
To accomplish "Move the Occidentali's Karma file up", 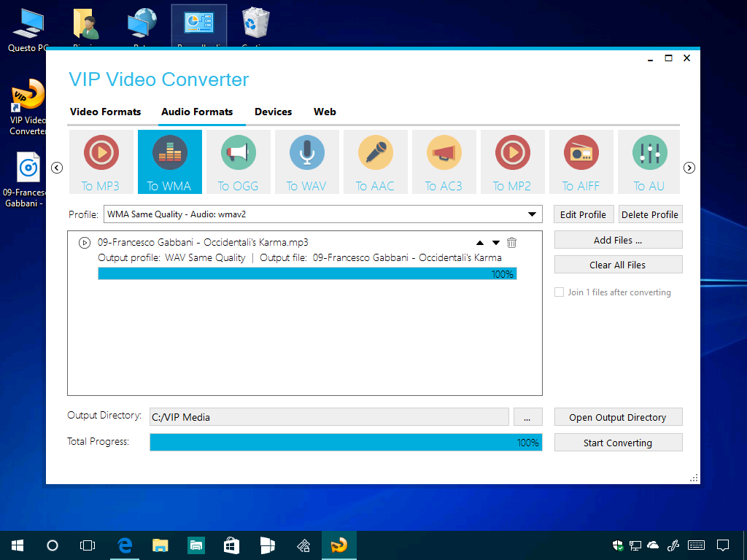I will [480, 243].
